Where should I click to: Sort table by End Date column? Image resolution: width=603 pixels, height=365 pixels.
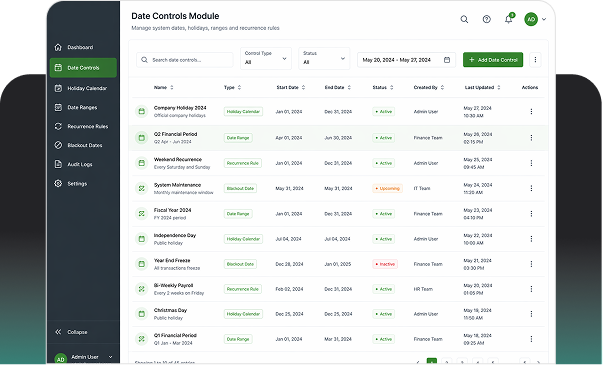click(338, 87)
